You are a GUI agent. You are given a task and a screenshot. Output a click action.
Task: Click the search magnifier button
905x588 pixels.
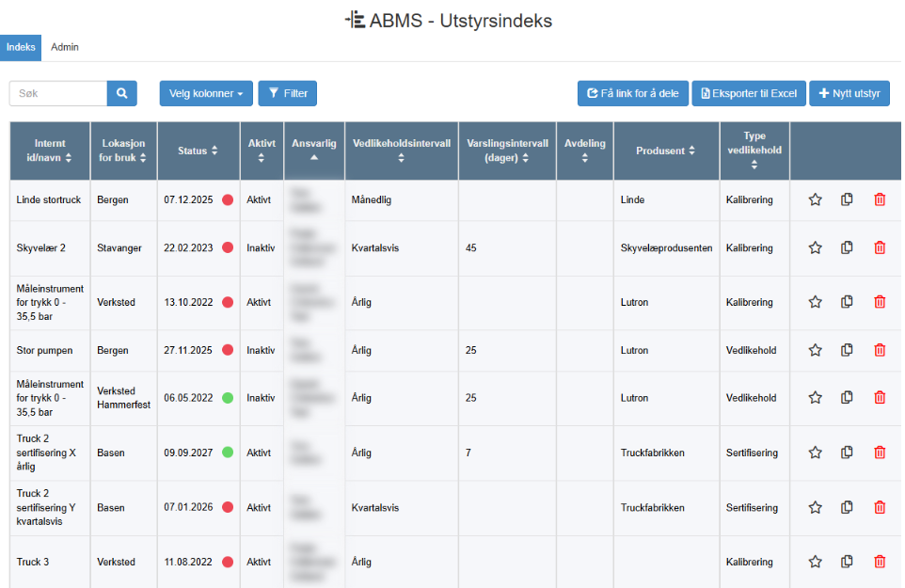[x=121, y=93]
